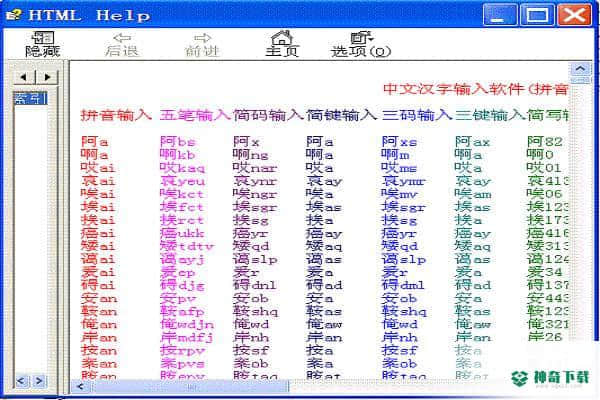Click the 三码输入 column heading
This screenshot has width=600, height=400.
(417, 114)
